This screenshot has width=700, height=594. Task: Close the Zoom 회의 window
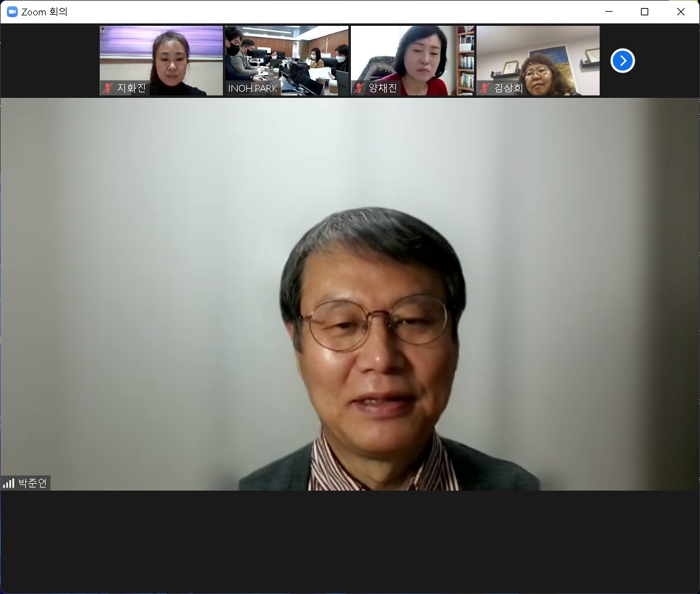click(680, 12)
